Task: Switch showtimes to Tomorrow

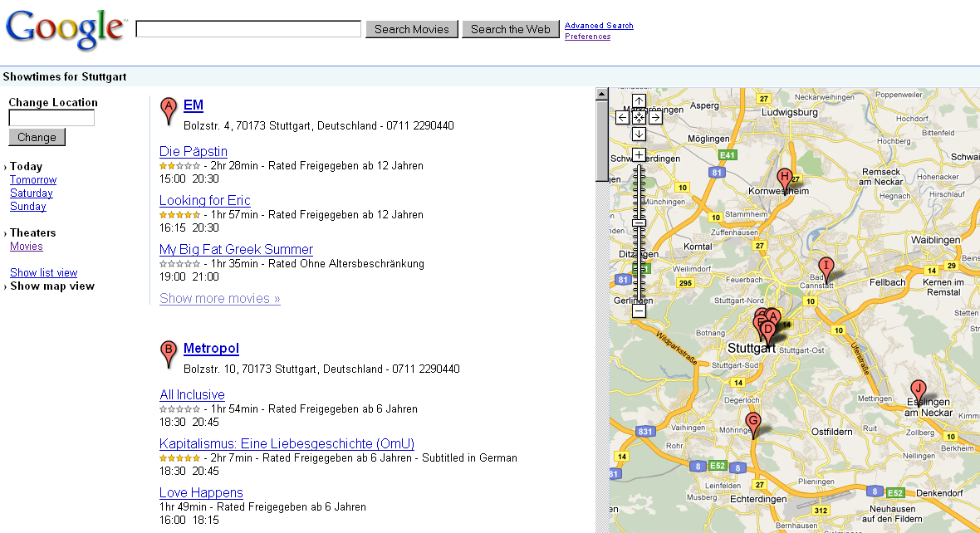Action: pyautogui.click(x=33, y=180)
